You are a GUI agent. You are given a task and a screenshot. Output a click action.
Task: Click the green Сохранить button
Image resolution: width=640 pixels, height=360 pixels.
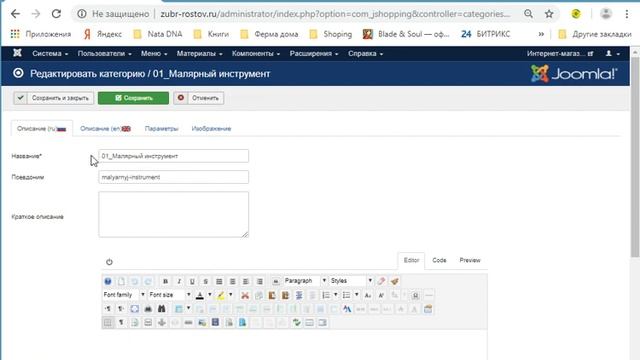[x=133, y=98]
